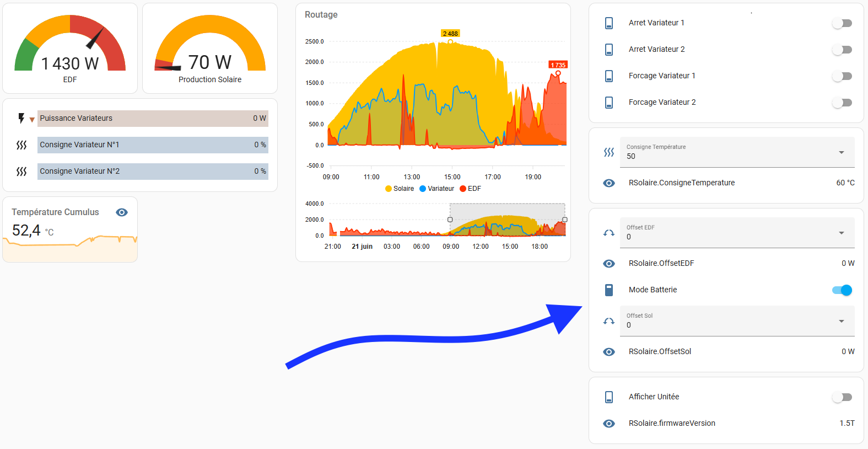Open the Offset Sol dropdown

(x=737, y=321)
